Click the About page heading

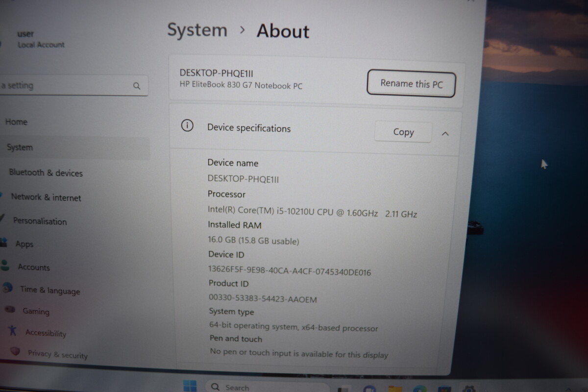(283, 31)
